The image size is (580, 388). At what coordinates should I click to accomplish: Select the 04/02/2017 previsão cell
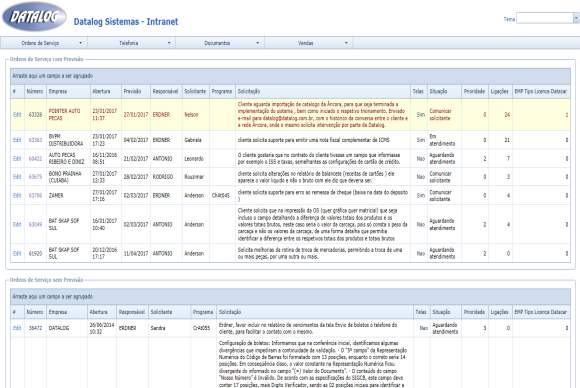(136, 140)
